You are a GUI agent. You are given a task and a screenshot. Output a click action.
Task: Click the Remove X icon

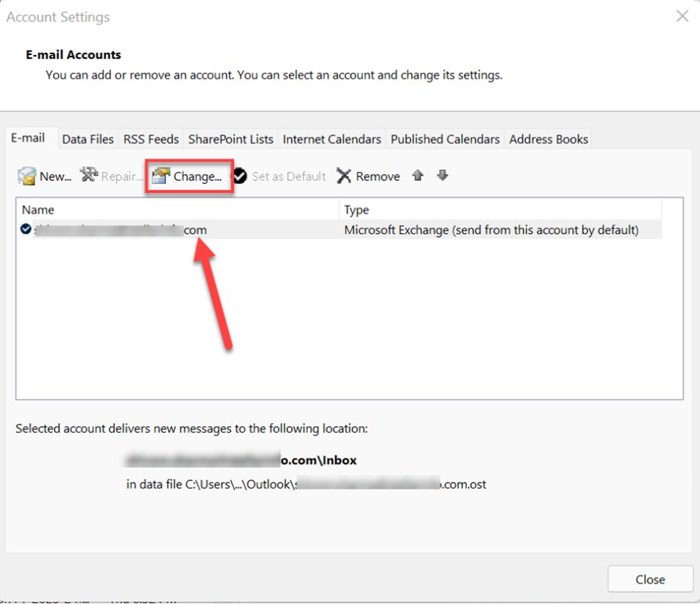point(344,176)
